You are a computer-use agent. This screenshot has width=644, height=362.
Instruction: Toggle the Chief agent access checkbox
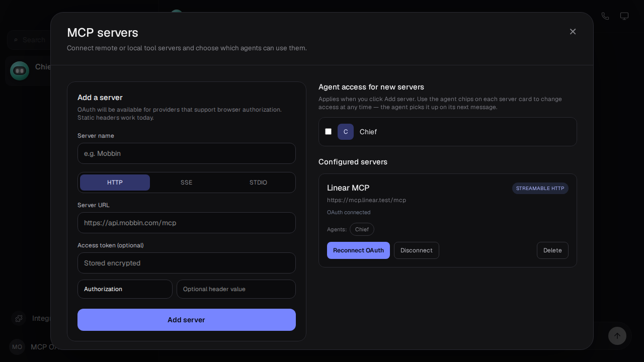(329, 132)
